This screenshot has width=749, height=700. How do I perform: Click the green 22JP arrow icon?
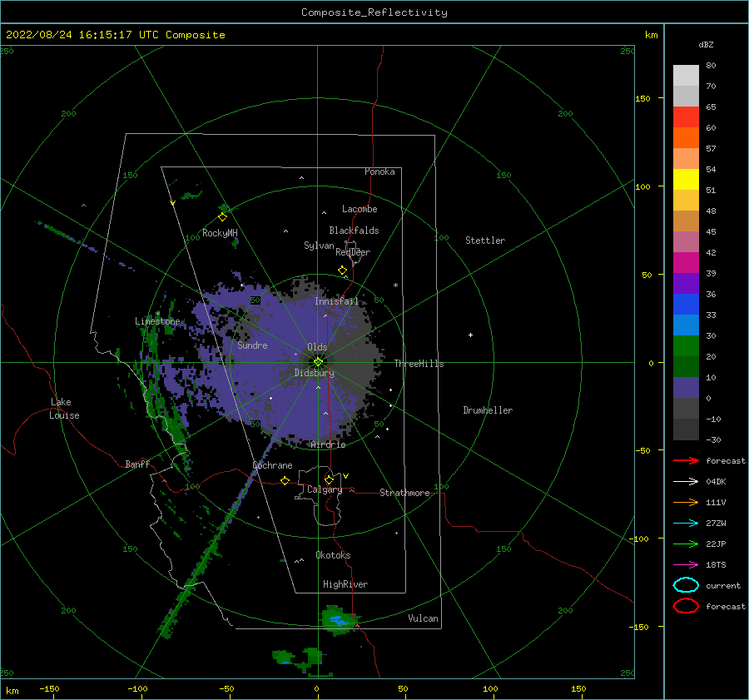tap(686, 544)
